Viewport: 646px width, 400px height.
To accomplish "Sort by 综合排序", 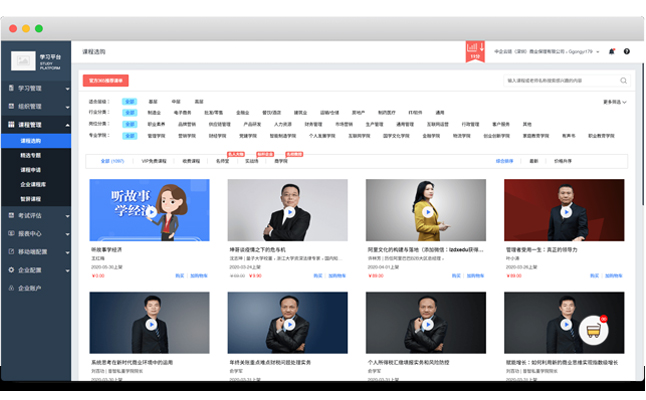I will (504, 161).
